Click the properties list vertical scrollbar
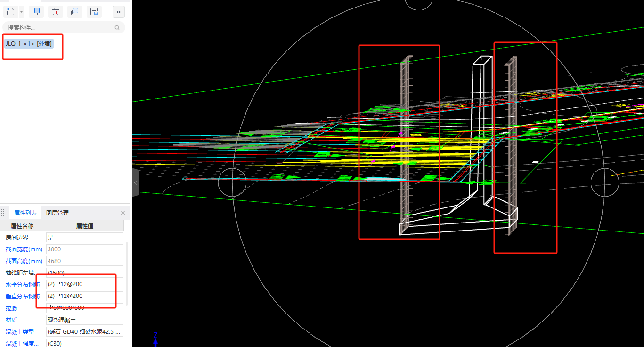 [126, 273]
